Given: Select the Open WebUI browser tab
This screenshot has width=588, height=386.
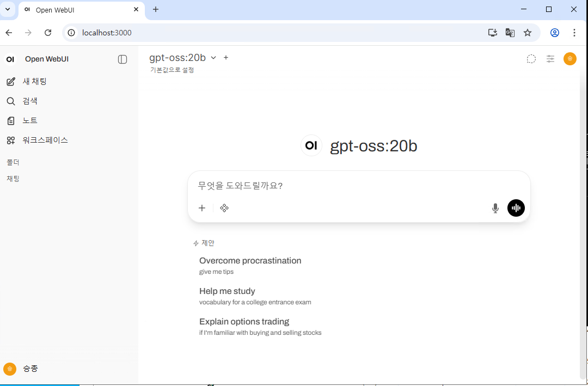Looking at the screenshot, I should click(x=81, y=10).
